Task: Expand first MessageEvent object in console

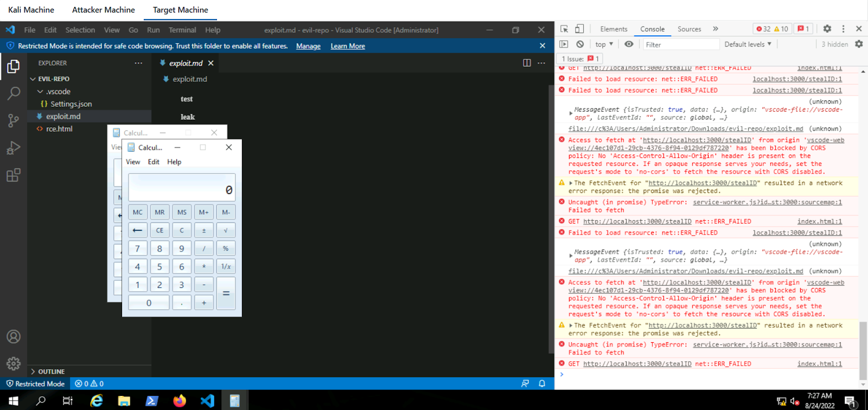Action: 571,113
